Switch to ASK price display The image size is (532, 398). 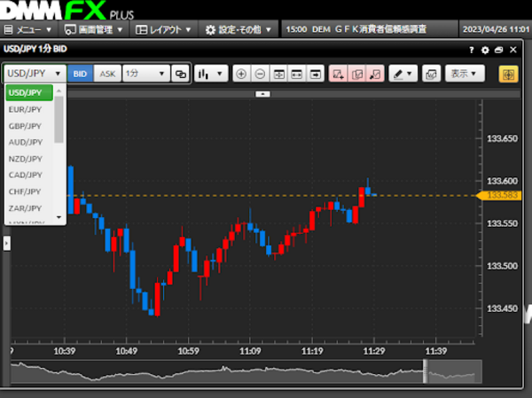107,74
